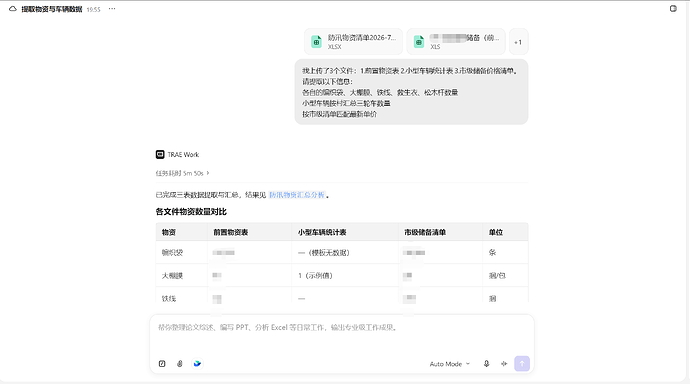
Task: Show the +1 additional attached file
Action: (x=518, y=42)
